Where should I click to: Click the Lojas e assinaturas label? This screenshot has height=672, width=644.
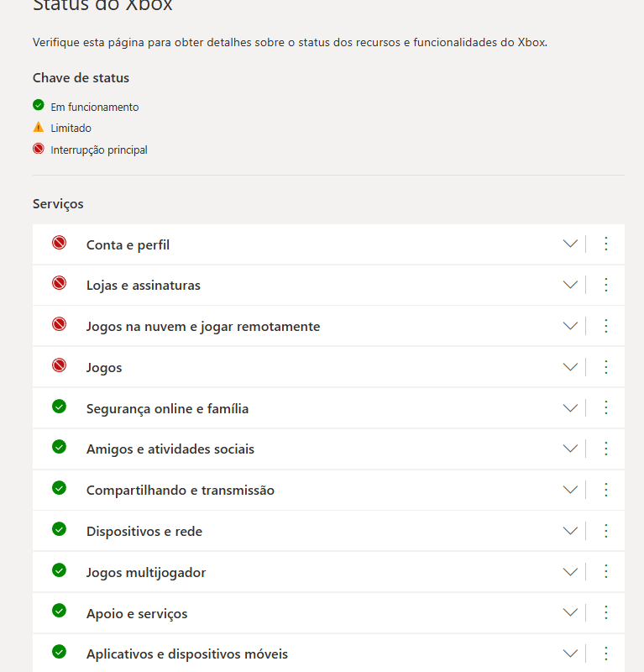pos(143,286)
